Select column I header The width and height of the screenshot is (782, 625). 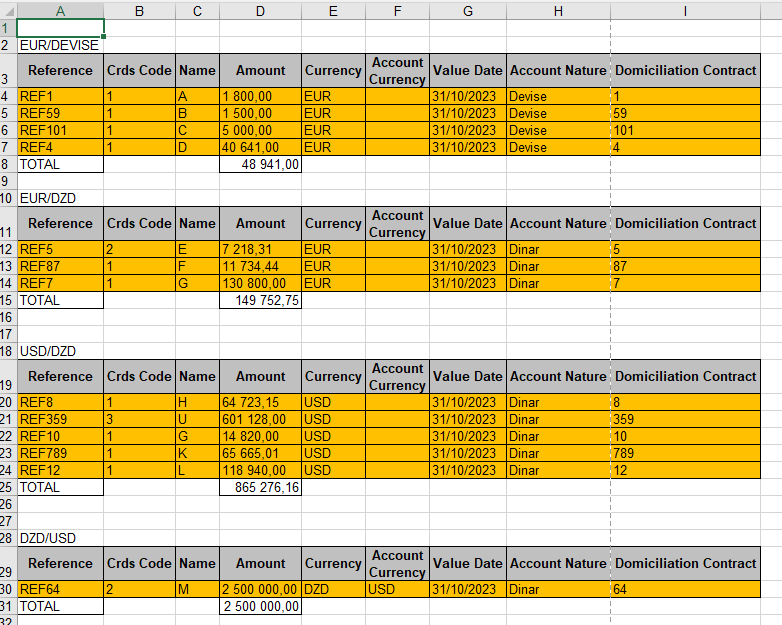point(685,11)
